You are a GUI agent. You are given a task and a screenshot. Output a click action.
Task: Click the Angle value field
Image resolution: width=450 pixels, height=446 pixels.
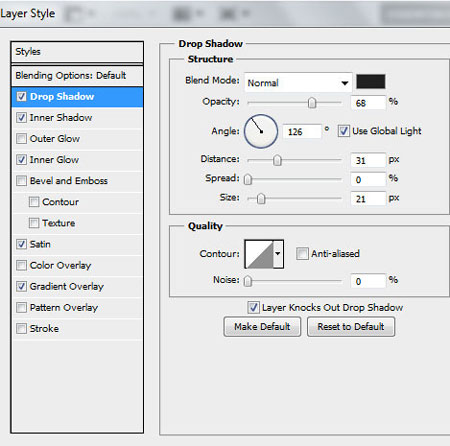[x=302, y=132]
